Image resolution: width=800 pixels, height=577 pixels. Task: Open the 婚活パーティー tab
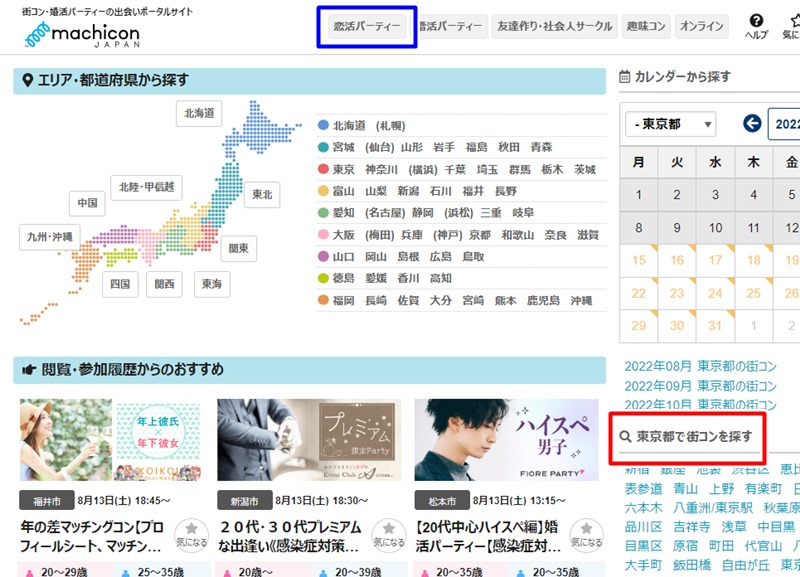pyautogui.click(x=453, y=27)
